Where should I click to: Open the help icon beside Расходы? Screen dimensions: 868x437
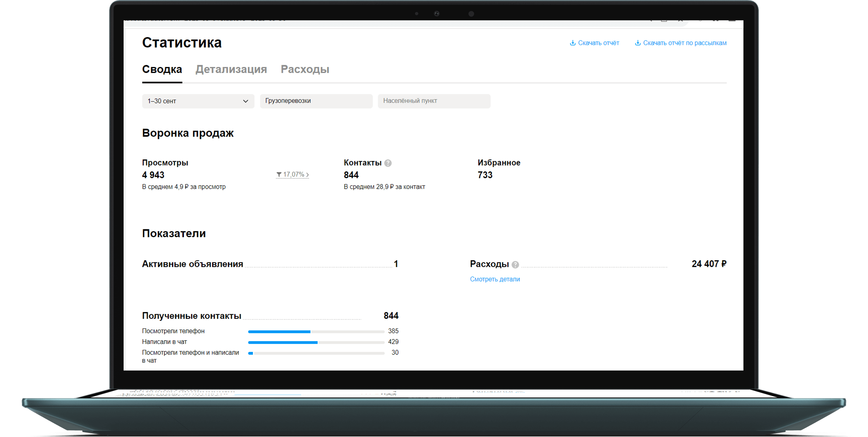coord(515,265)
